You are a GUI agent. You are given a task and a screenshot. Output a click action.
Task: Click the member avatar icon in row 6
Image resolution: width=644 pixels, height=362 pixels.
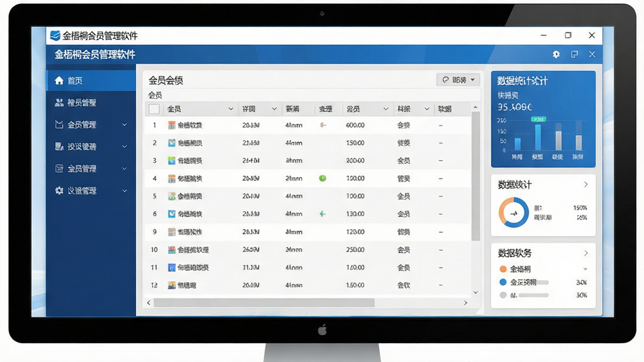point(172,214)
